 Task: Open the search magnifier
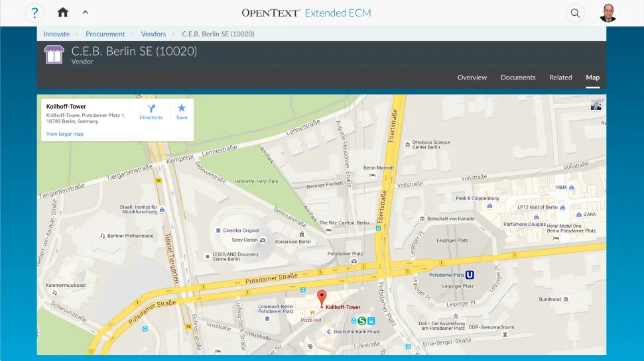[575, 13]
